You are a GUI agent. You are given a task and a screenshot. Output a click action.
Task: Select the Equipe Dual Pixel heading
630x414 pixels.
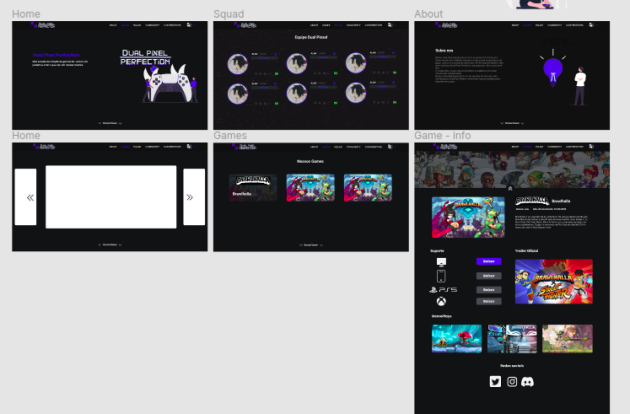311,37
